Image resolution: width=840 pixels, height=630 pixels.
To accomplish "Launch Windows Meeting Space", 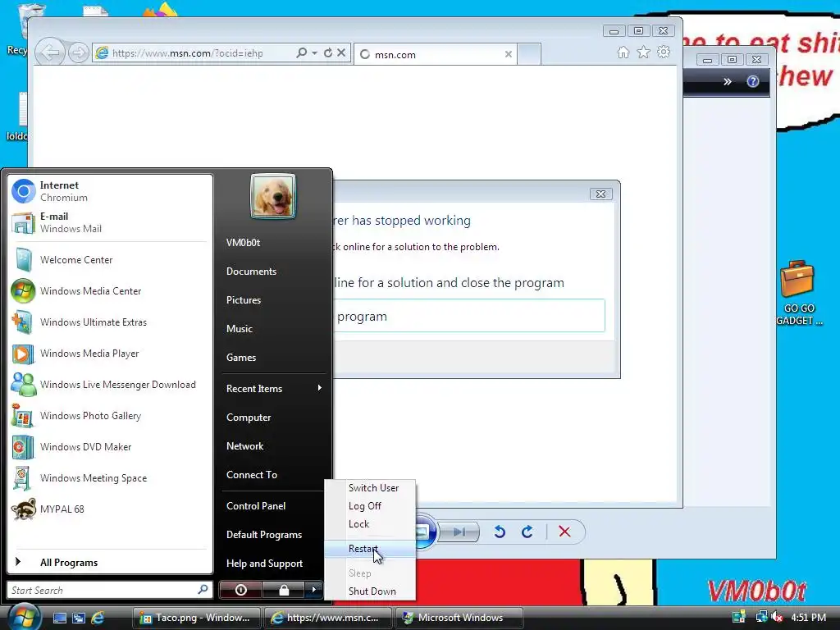I will [x=110, y=478].
